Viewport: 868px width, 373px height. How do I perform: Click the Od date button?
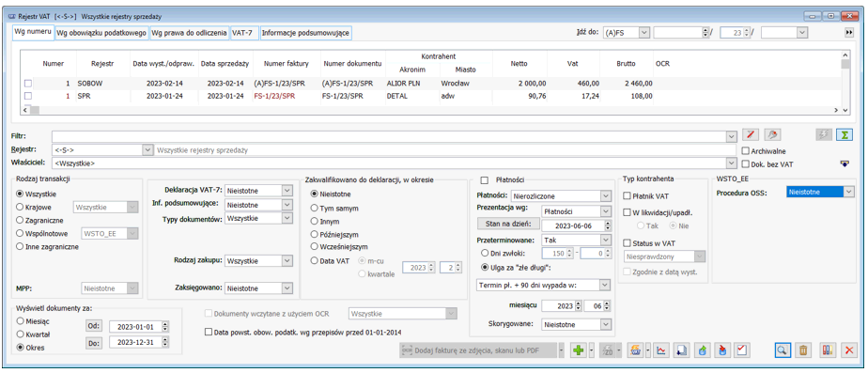(x=94, y=326)
